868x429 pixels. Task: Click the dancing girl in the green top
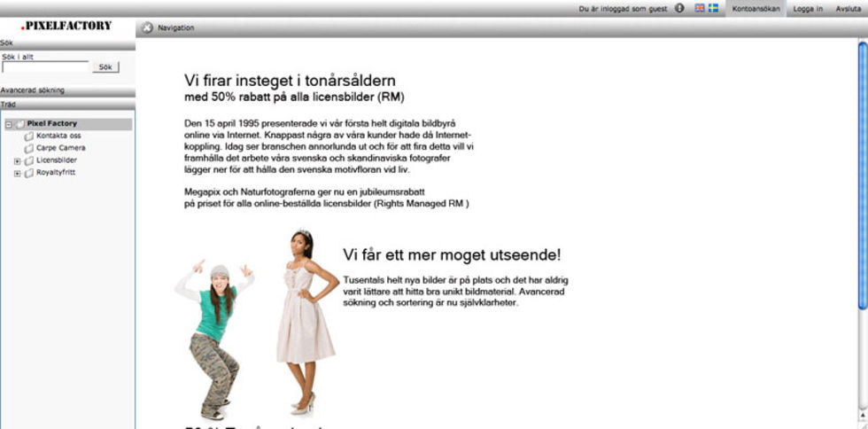(214, 339)
